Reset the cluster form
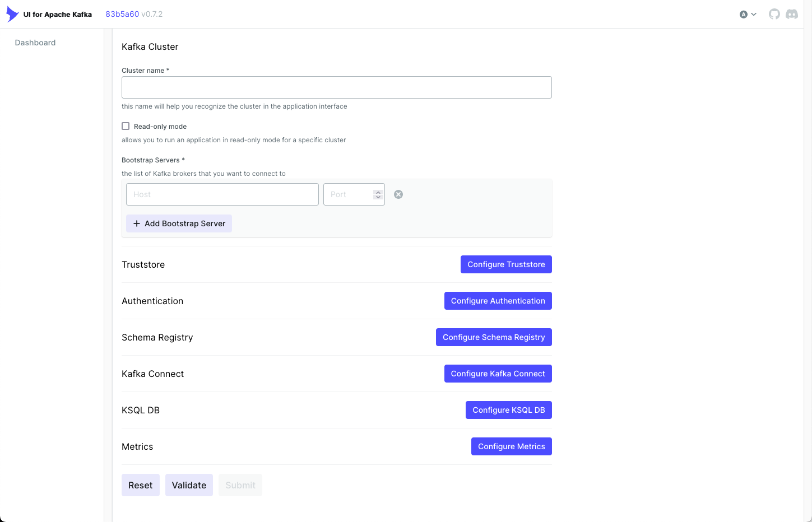This screenshot has height=522, width=812. [x=141, y=485]
